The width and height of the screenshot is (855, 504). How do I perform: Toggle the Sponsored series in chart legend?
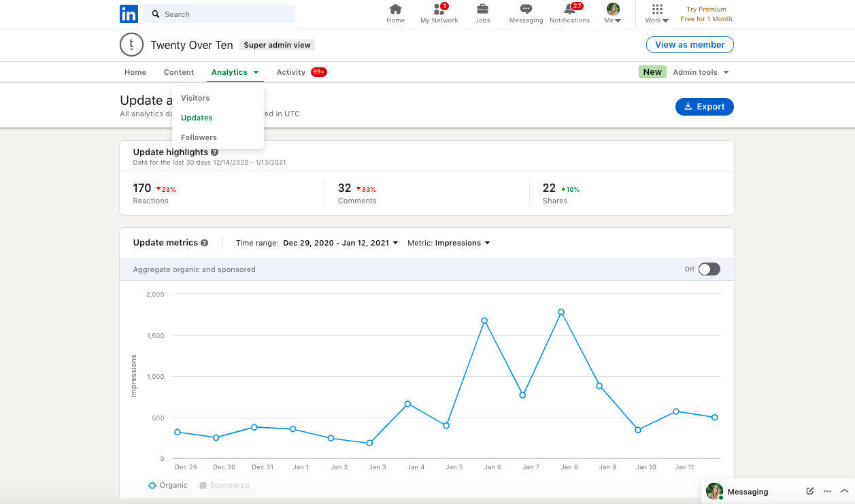point(224,486)
